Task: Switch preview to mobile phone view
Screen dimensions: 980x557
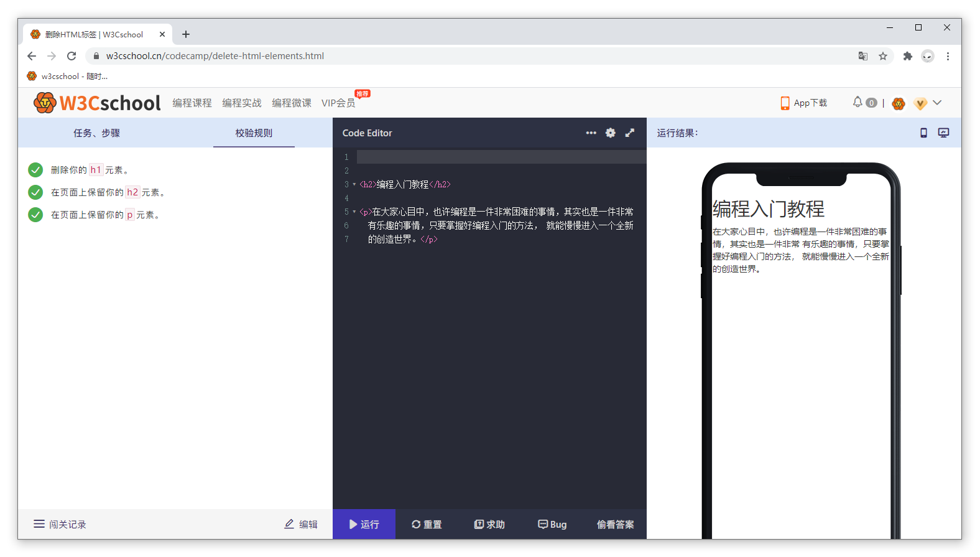Action: 923,133
